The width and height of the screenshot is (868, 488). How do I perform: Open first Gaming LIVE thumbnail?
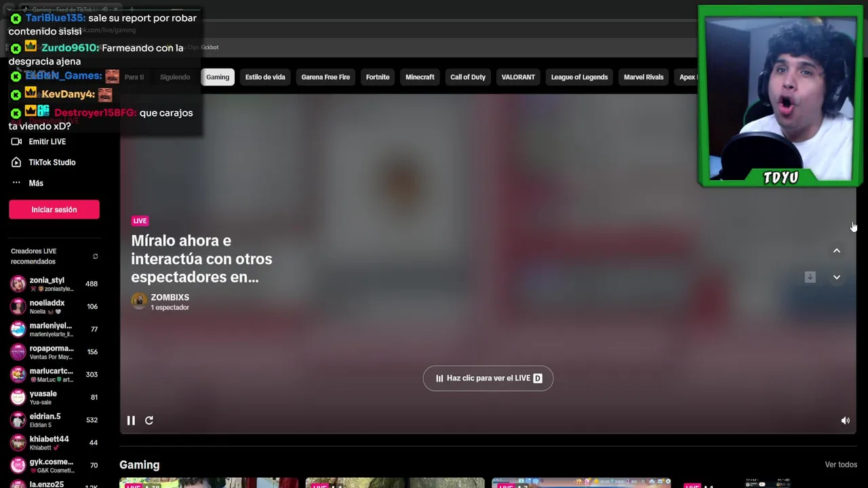[x=209, y=483]
